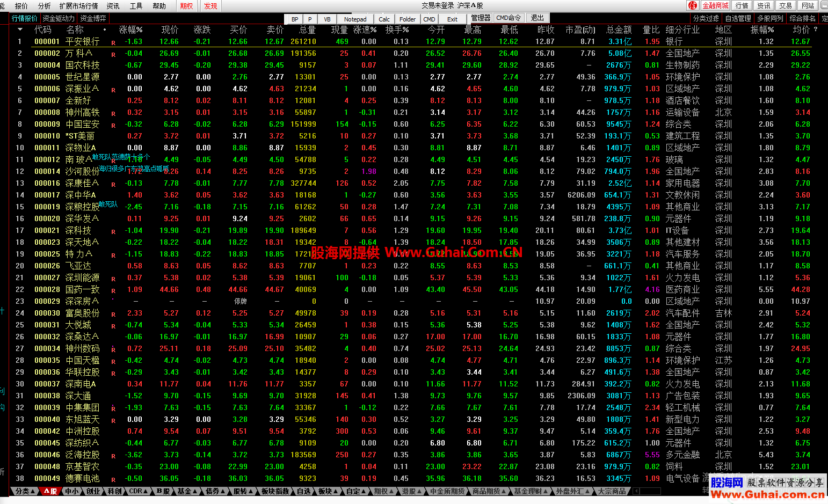Click the 自选管理 button
This screenshot has height=504, width=828.
point(738,18)
